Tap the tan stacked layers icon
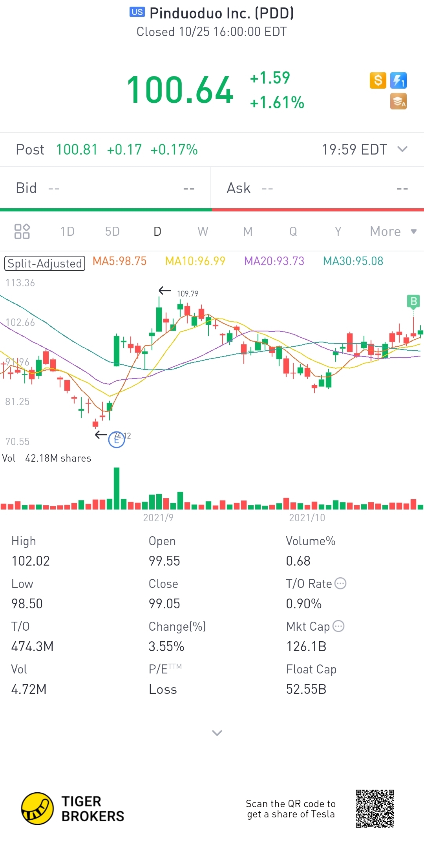Image resolution: width=424 pixels, height=868 pixels. point(398,101)
